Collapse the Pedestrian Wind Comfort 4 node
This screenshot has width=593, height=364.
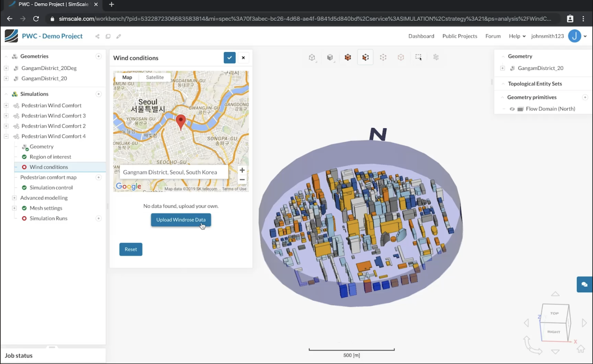pos(6,136)
